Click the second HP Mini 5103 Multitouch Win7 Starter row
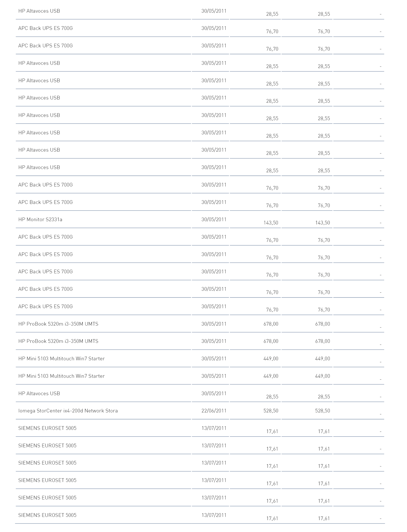The width and height of the screenshot is (407, 532). coord(200,376)
